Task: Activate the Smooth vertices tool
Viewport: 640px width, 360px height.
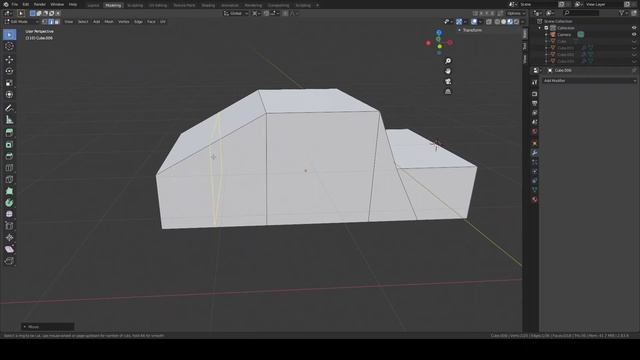Action: 9,214
